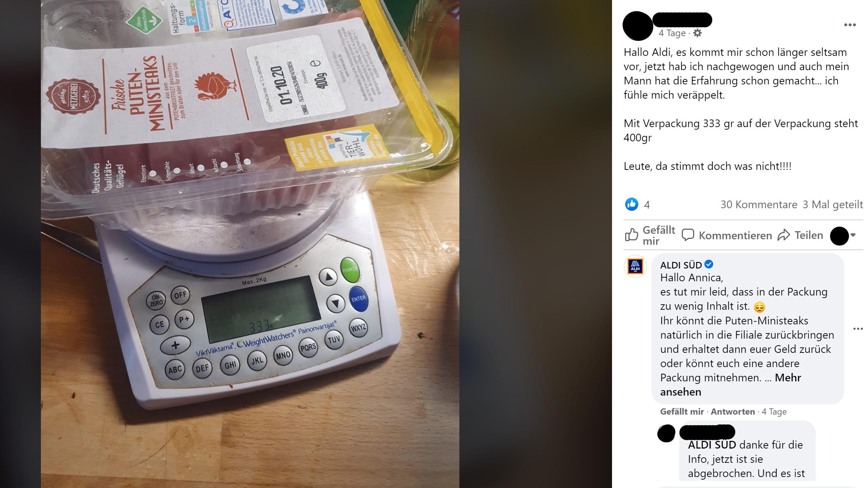The image size is (868, 488).
Task: Open the ALDI SÜD page name link
Action: 681,265
